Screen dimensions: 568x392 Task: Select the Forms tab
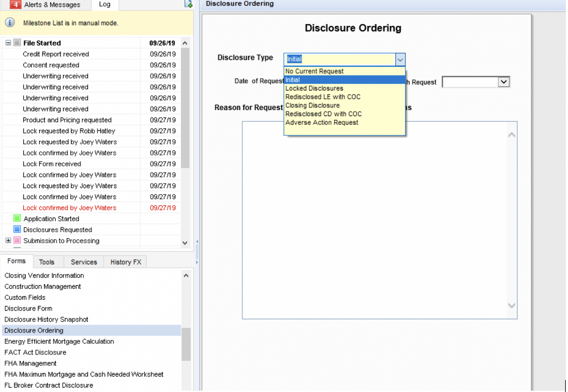[x=16, y=261]
